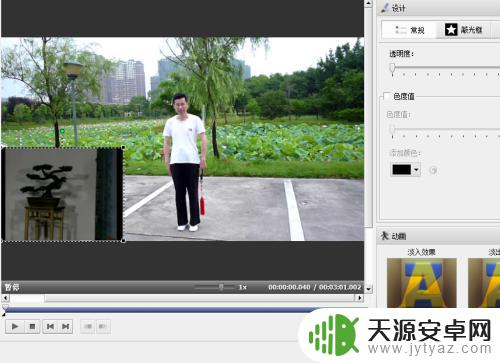This screenshot has height=363, width=500.
Task: Click the 淡入效果 label
Action: 421,252
